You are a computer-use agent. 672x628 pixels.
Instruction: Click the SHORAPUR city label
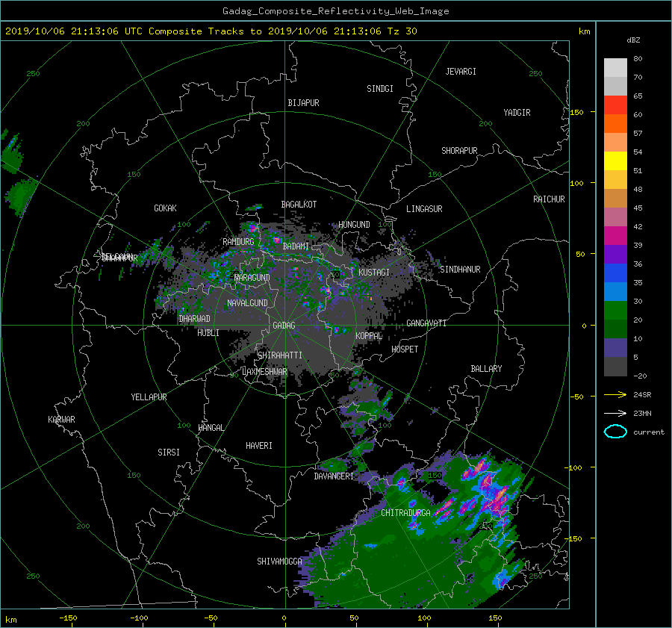(x=459, y=151)
